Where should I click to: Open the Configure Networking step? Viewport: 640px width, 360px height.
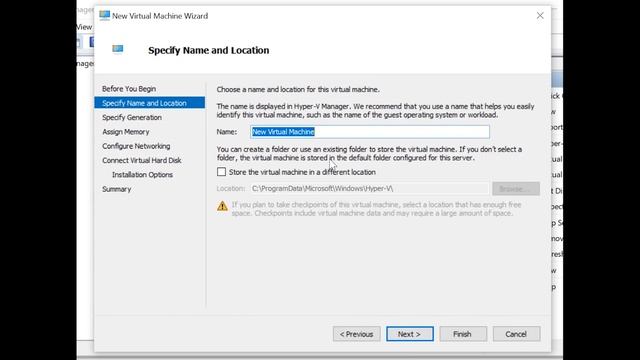[136, 146]
